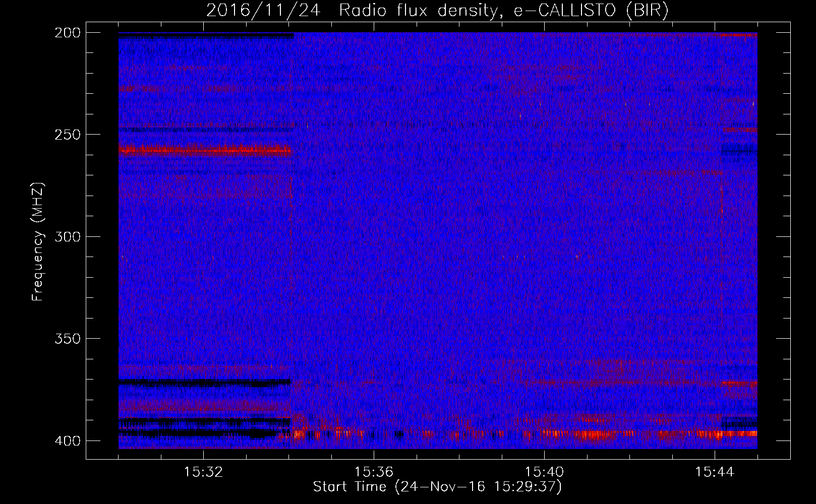
Task: Click the 200 frequency tick label
Action: pyautogui.click(x=67, y=33)
